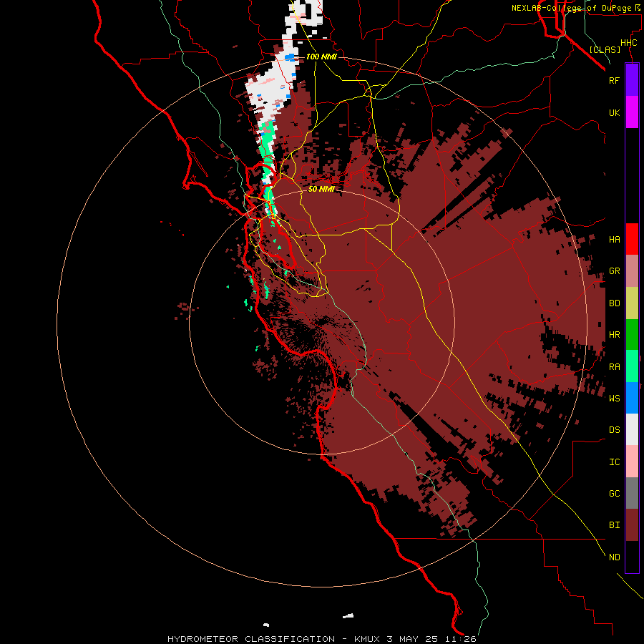Click the GR graupel legend swatch
644x644 pixels.
click(x=632, y=271)
